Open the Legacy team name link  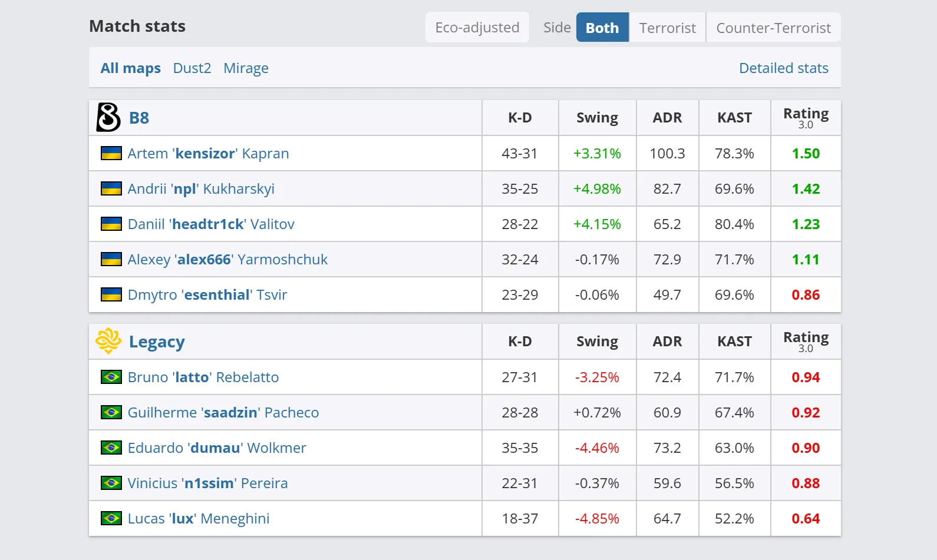[157, 342]
